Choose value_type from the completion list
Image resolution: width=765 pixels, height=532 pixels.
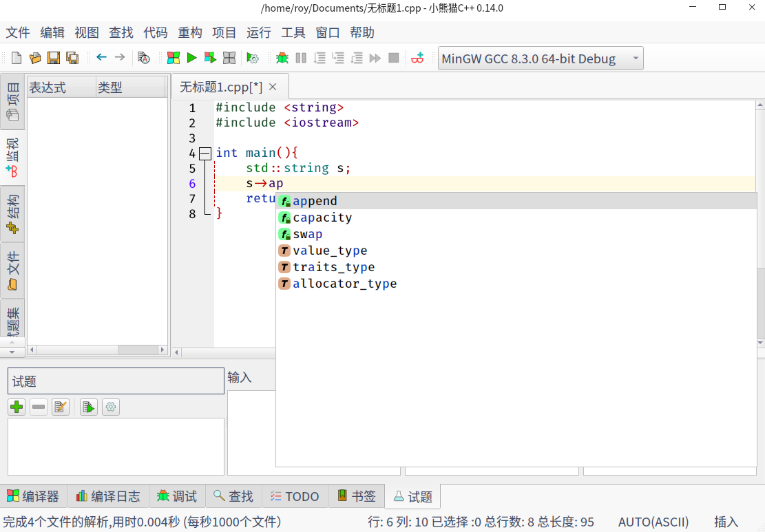coord(516,251)
